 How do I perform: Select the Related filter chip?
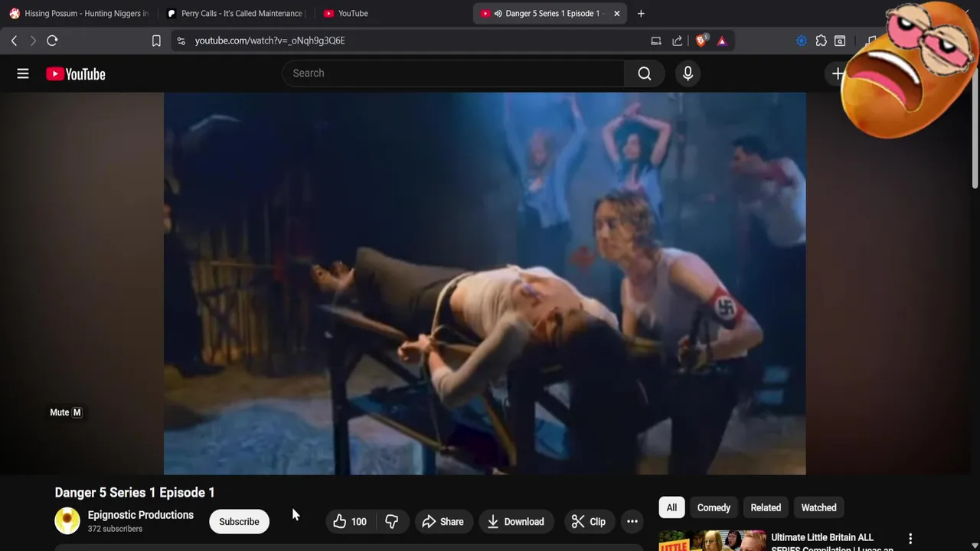[x=766, y=507]
